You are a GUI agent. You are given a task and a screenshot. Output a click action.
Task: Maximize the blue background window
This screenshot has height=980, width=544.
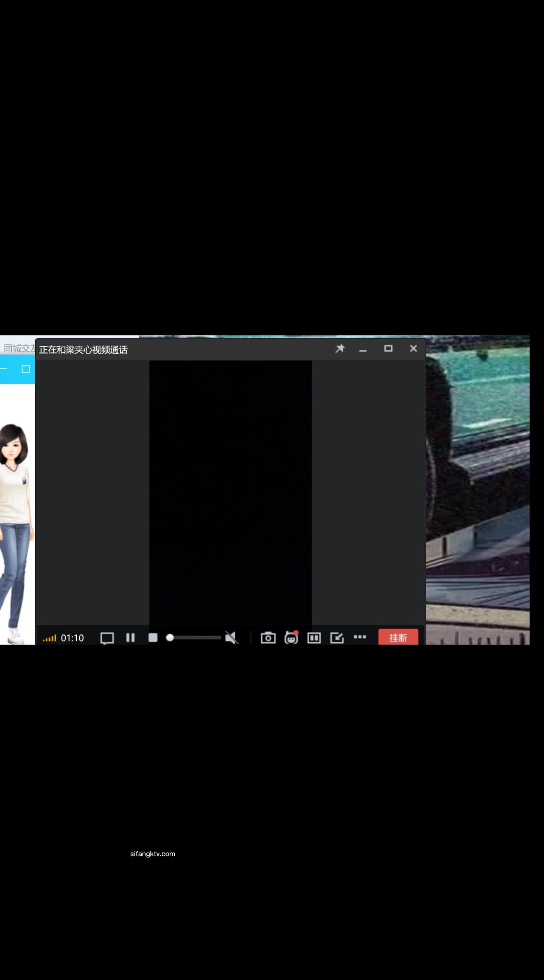tap(26, 369)
